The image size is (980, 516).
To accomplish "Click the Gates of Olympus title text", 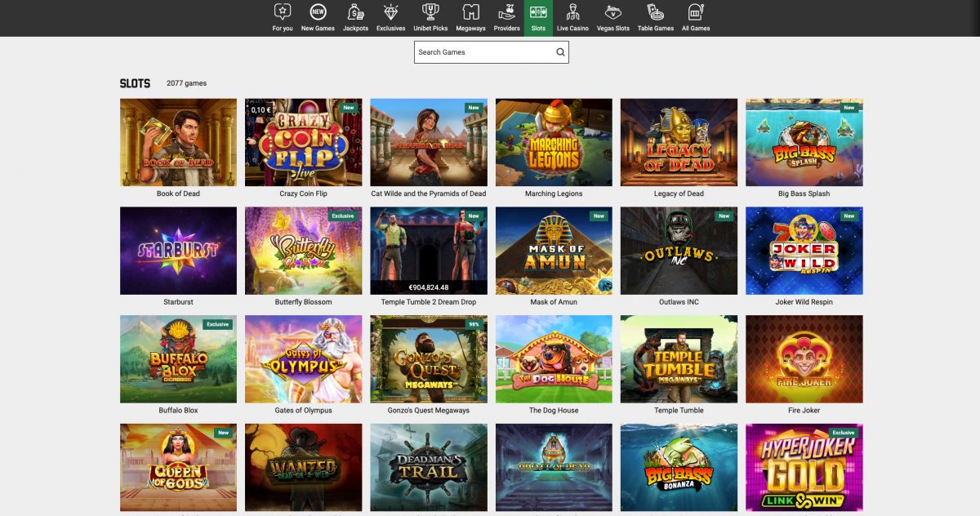I will [303, 411].
